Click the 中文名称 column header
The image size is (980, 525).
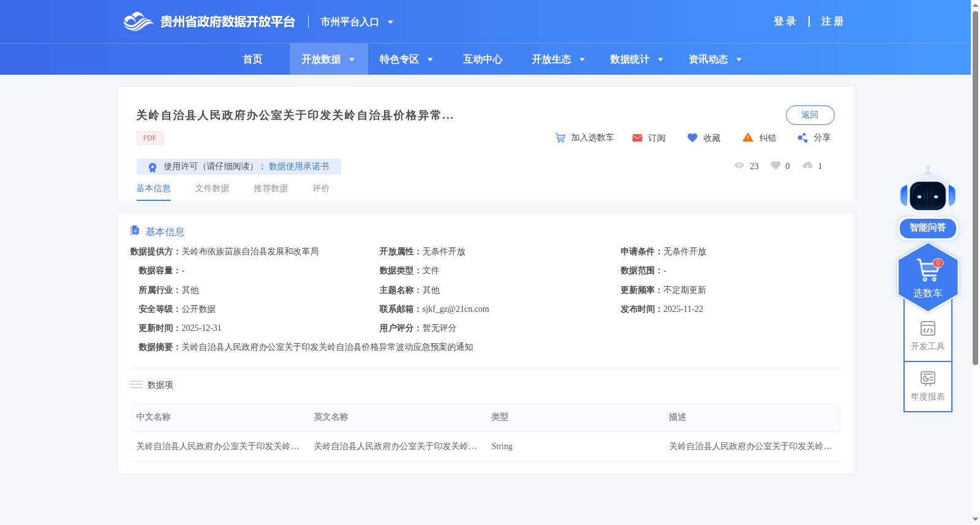tap(153, 417)
